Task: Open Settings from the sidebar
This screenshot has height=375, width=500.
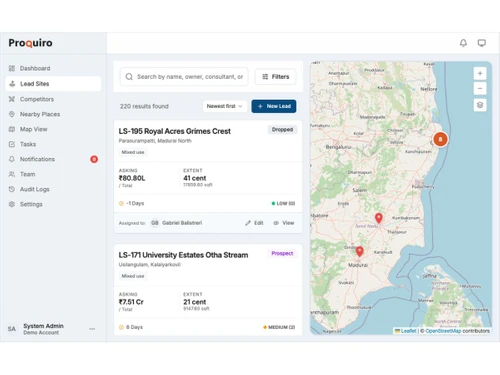Action: point(31,204)
